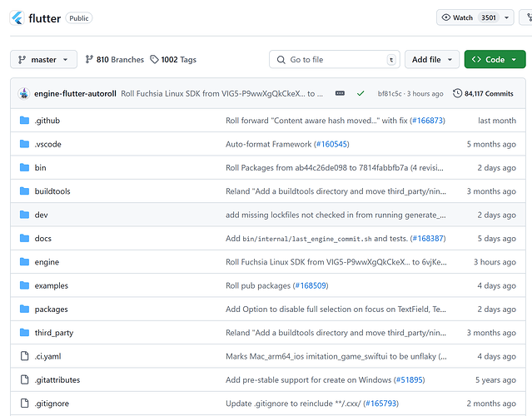Open the 84,117 Commits history
This screenshot has height=416, width=532.
click(483, 93)
